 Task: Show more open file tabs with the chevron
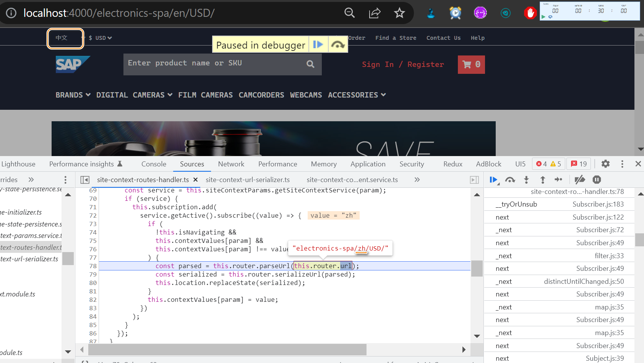417,180
